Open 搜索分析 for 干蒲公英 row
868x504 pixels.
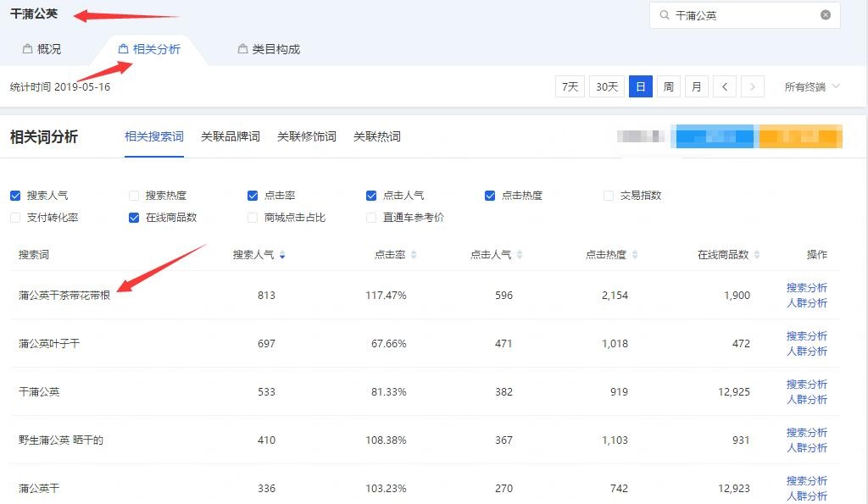[807, 384]
